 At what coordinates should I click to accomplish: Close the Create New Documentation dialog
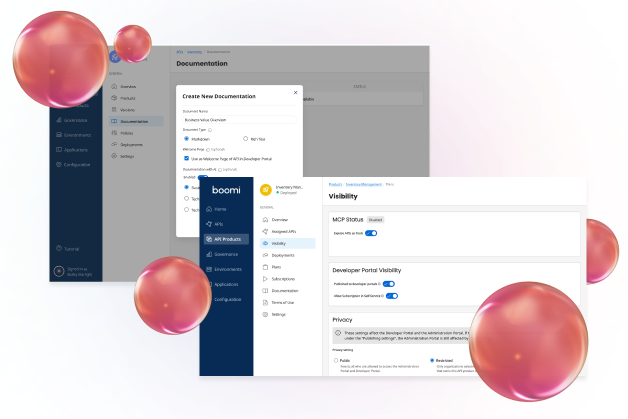click(x=294, y=91)
